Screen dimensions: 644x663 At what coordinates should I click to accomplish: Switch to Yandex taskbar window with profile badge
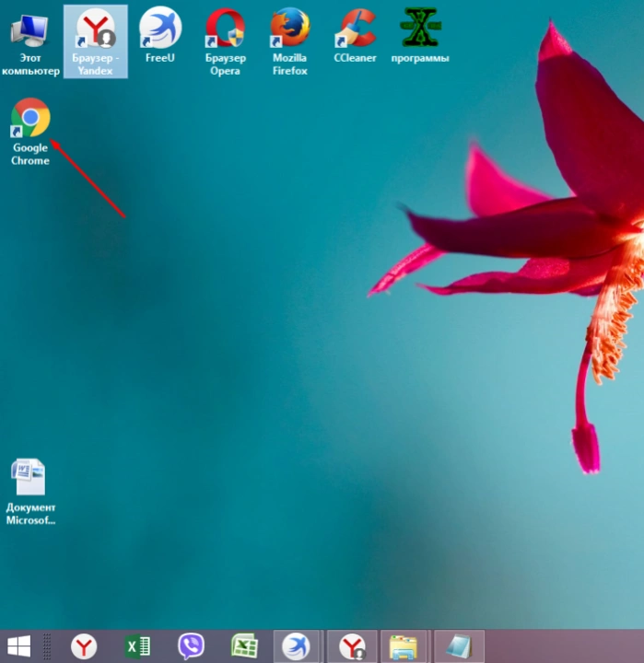click(x=352, y=646)
